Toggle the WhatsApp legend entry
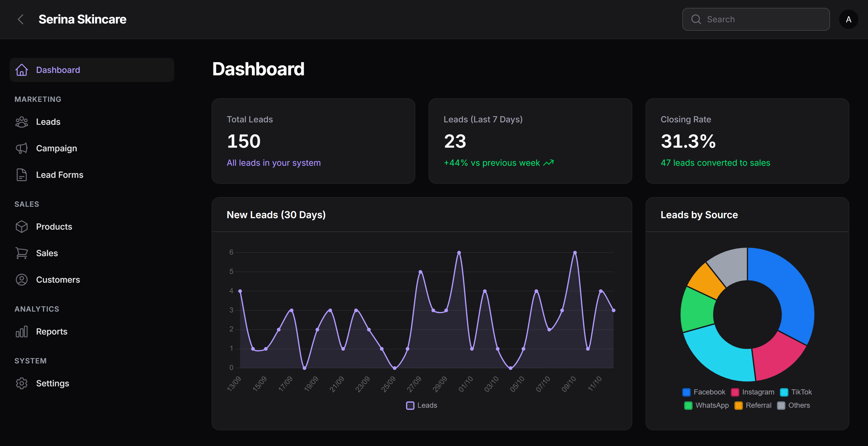This screenshot has height=446, width=868. [x=706, y=405]
